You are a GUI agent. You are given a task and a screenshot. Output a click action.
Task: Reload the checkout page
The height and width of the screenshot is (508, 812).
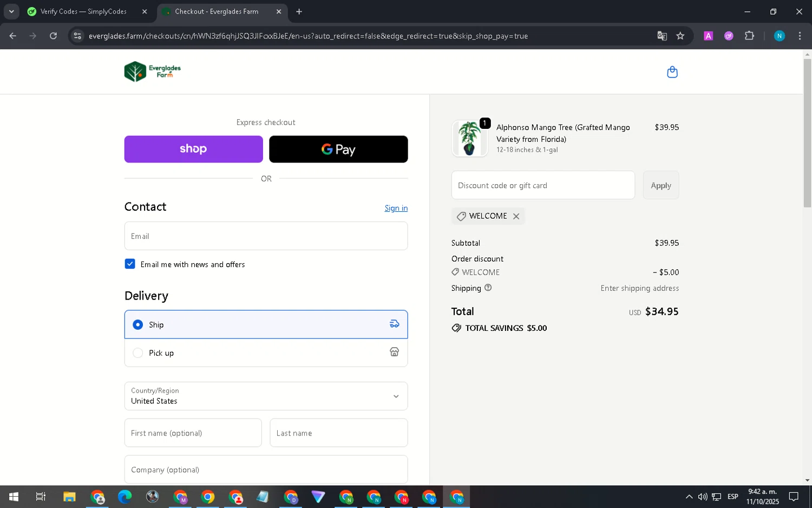pos(53,36)
